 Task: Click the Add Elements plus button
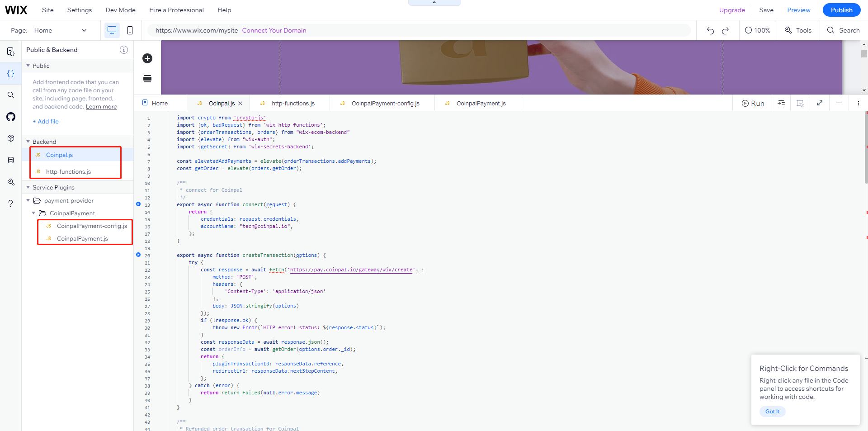click(147, 58)
